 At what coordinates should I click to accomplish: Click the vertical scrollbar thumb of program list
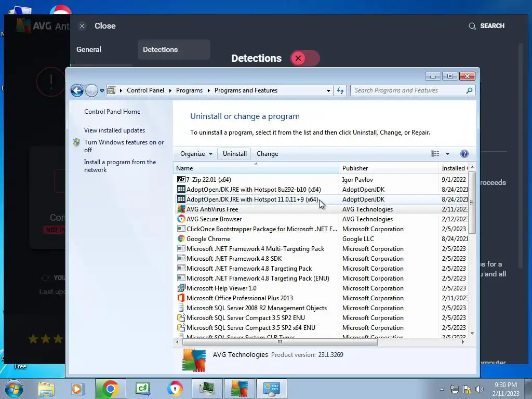[472, 203]
